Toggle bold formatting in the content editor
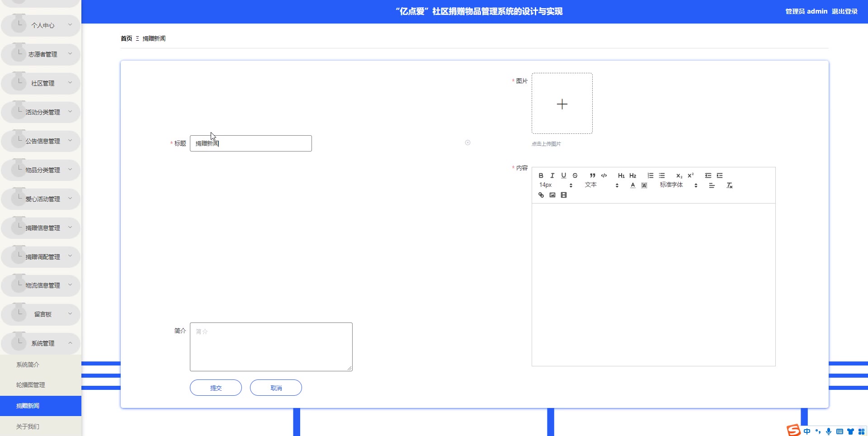The image size is (868, 436). tap(541, 175)
